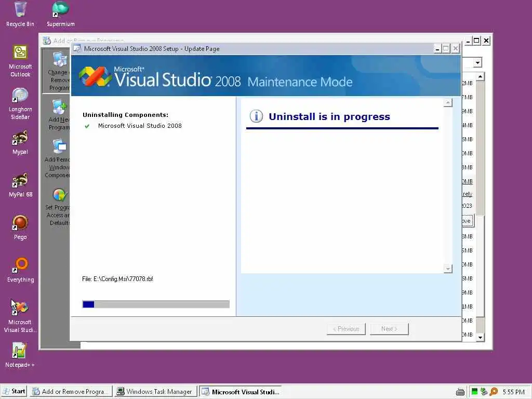
Task: Launch Microsoft Outlook from the desktop
Action: click(x=20, y=61)
